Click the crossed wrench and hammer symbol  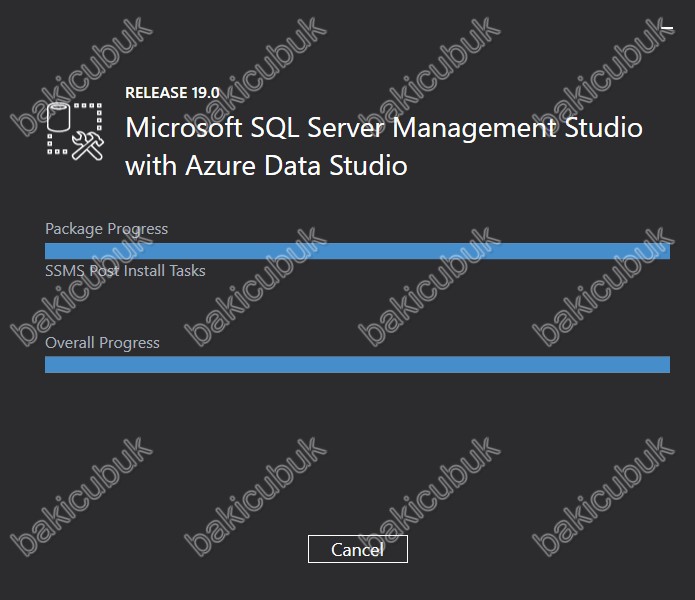[x=88, y=146]
